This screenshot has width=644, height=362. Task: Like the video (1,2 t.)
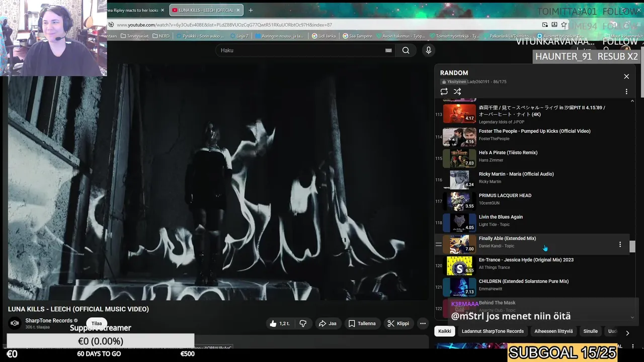pyautogui.click(x=279, y=323)
